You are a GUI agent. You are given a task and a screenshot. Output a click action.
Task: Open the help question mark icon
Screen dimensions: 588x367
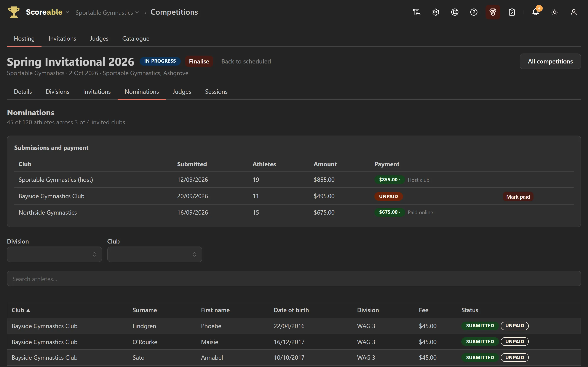(474, 12)
